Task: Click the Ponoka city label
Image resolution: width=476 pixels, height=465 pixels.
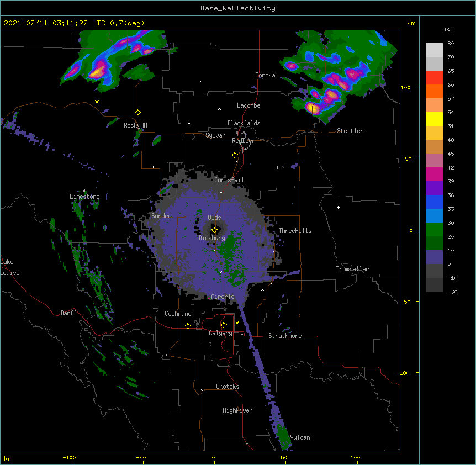Action: tap(265, 75)
